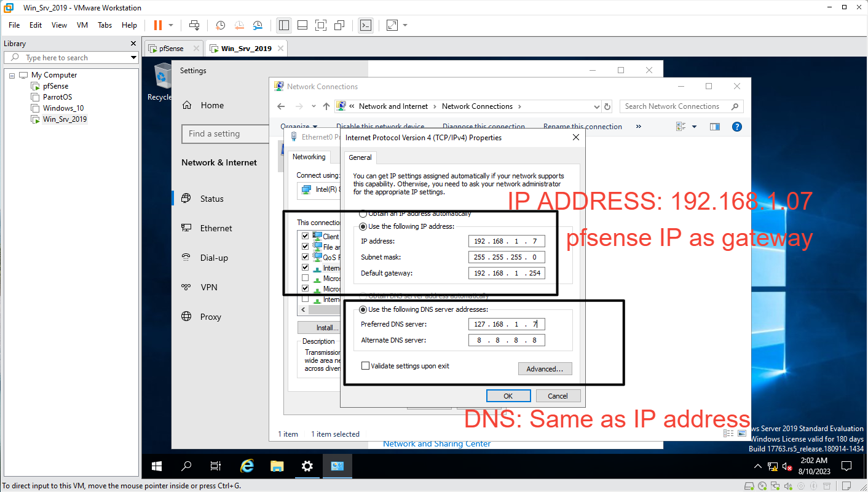
Task: Select 'Use the following DNS server addresses' radio
Action: point(363,309)
